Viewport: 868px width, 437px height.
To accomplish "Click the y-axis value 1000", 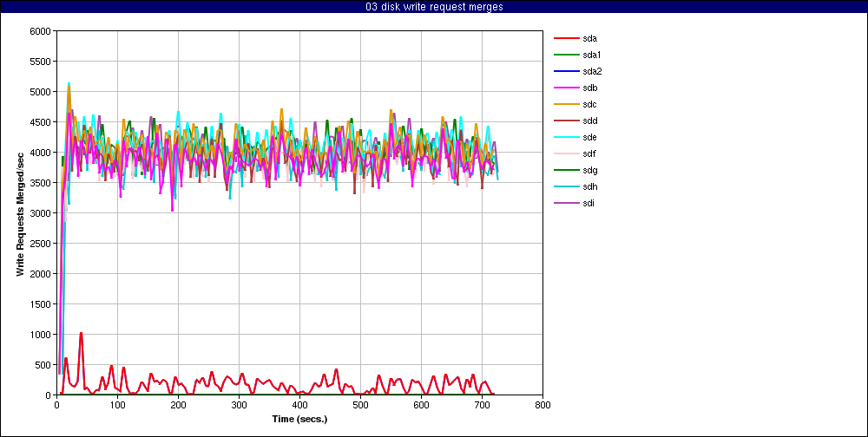I will pyautogui.click(x=42, y=335).
